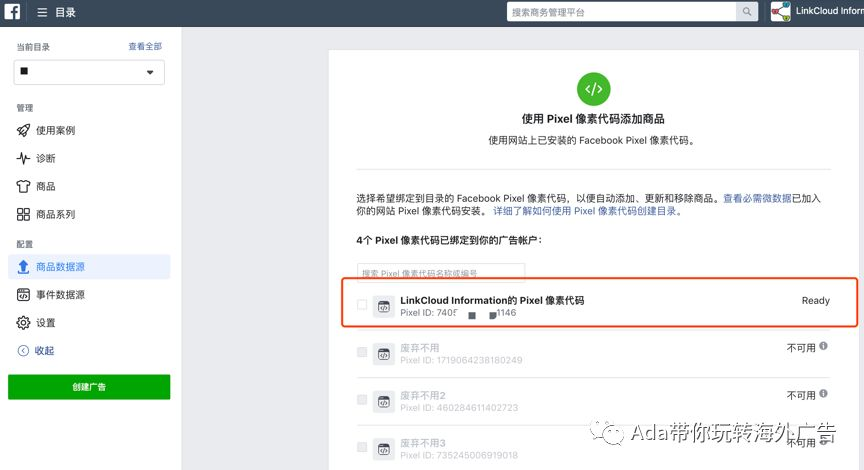The image size is (864, 470).
Task: Click info icon beside 废弃不用 不可用 status
Action: (x=823, y=346)
